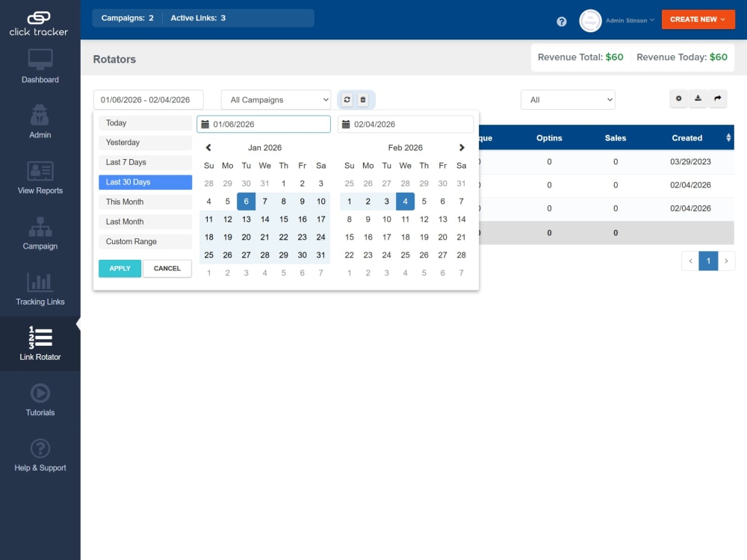Select Last Month preset
The height and width of the screenshot is (560, 747).
click(146, 222)
